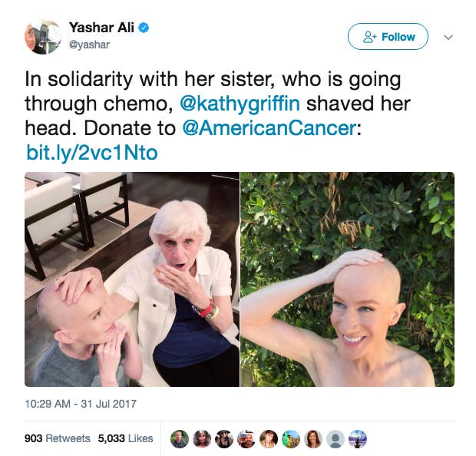Image resolution: width=476 pixels, height=456 pixels.
Task: Open the bit.ly/2vc1Nto link
Action: coord(92,153)
